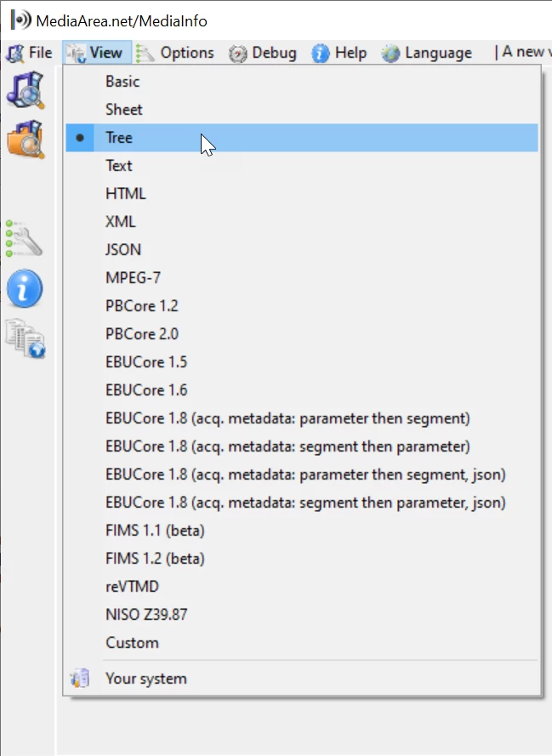Click the documents with globe sidebar icon
The height and width of the screenshot is (756, 552).
[25, 338]
